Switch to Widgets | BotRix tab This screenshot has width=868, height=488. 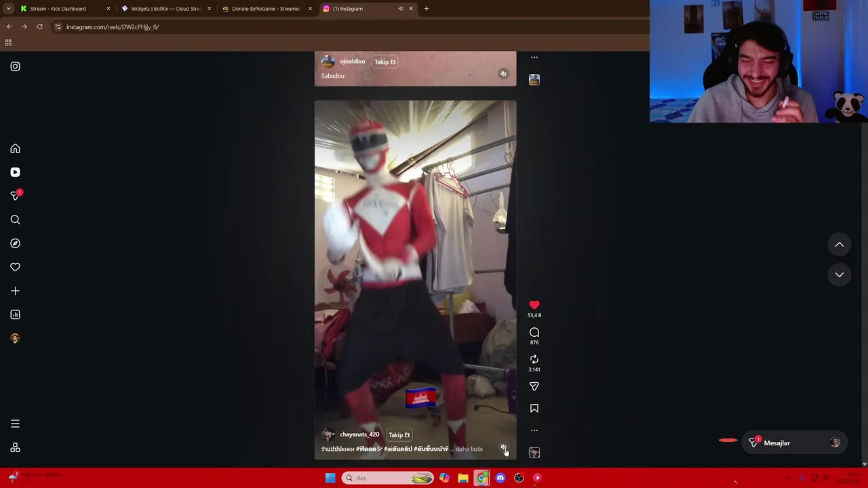click(x=166, y=9)
